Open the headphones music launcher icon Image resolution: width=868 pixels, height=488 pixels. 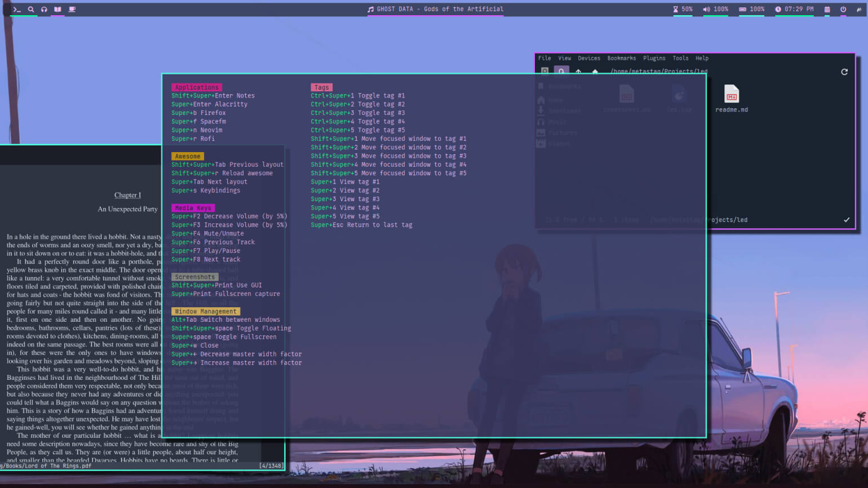click(44, 10)
